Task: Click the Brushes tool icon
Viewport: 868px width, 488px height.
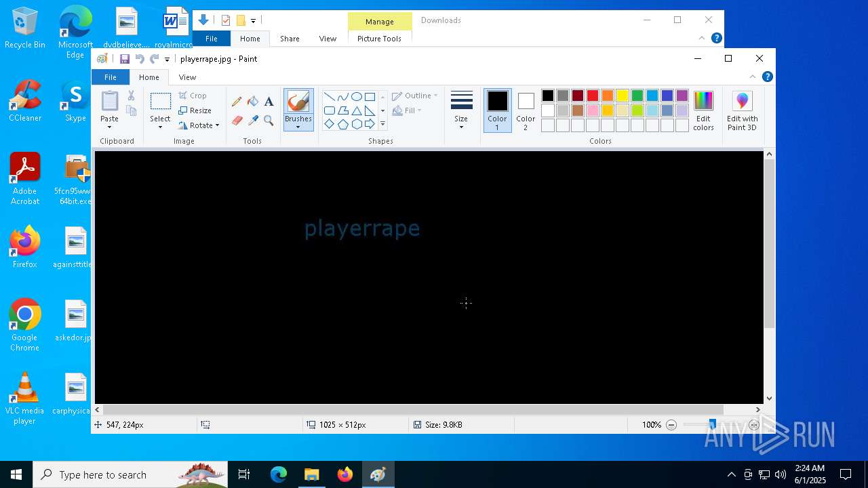Action: click(298, 102)
